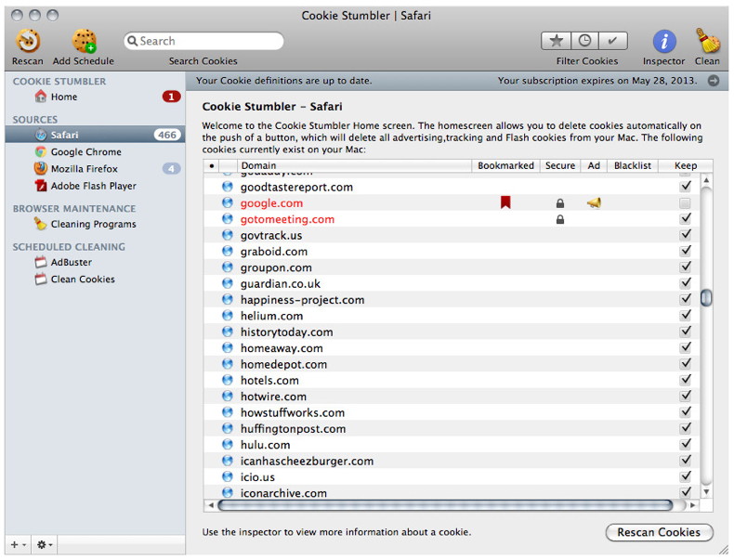Sort by Ad column header
Screen dimensions: 734x560
594,165
